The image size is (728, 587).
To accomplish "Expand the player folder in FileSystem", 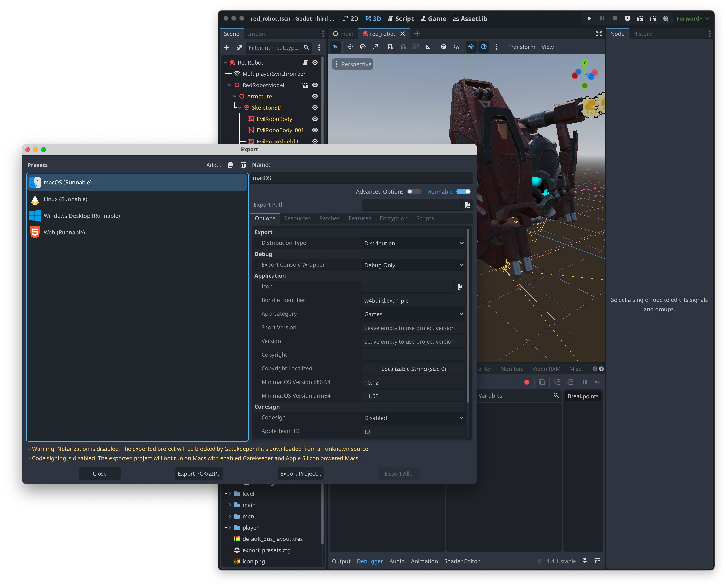I will [230, 527].
